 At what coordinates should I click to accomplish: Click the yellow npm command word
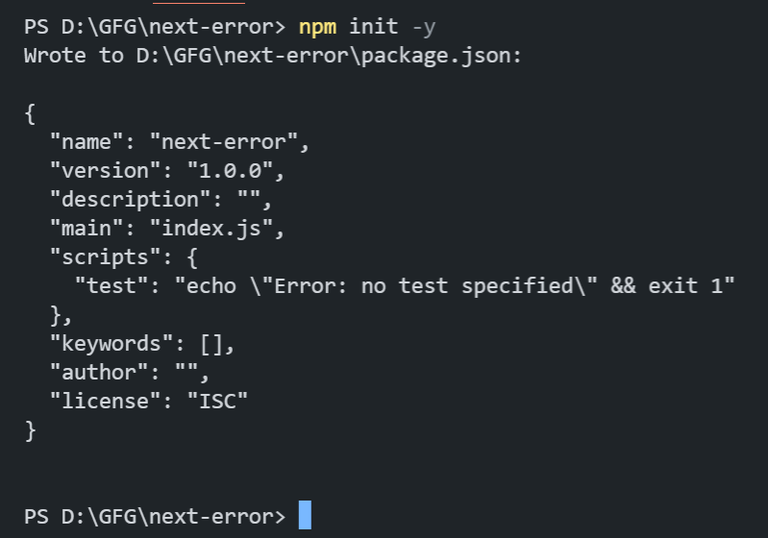click(317, 26)
